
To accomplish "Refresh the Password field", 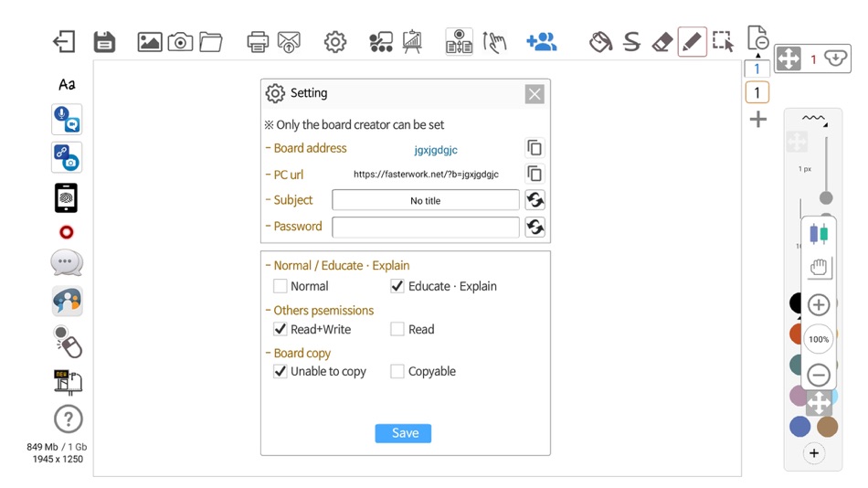I will click(x=535, y=227).
